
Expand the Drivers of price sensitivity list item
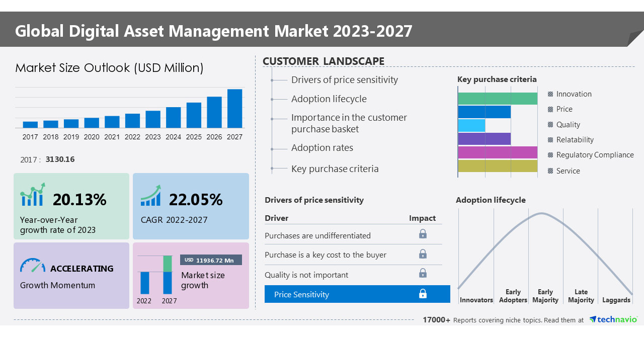[344, 79]
